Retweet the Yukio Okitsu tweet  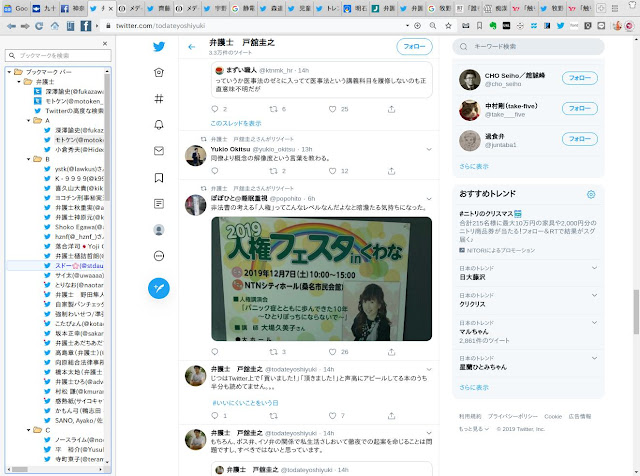point(273,171)
